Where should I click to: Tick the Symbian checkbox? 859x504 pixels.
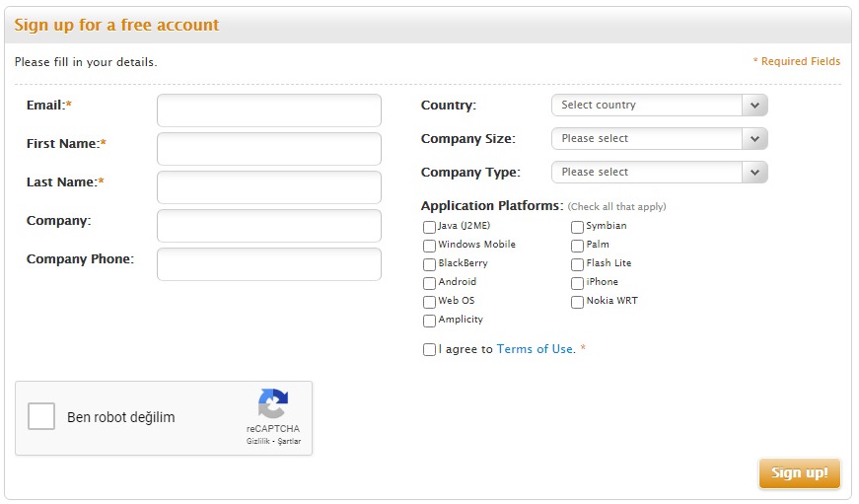(x=577, y=227)
